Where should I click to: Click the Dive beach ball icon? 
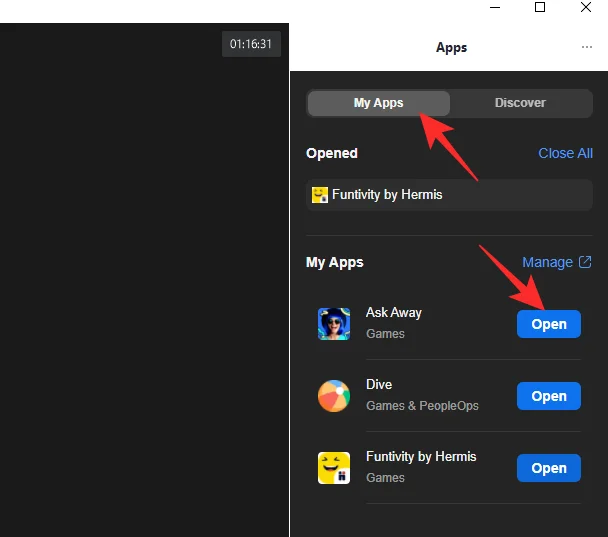click(x=334, y=396)
